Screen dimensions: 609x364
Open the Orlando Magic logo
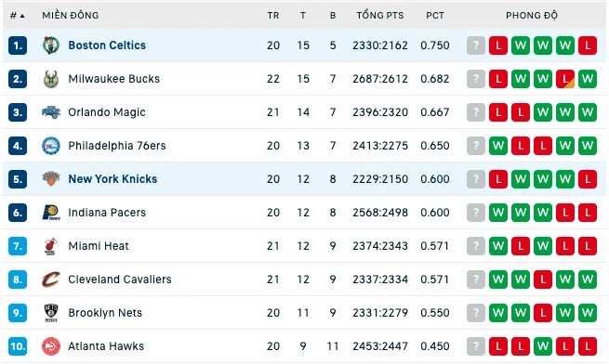point(51,112)
